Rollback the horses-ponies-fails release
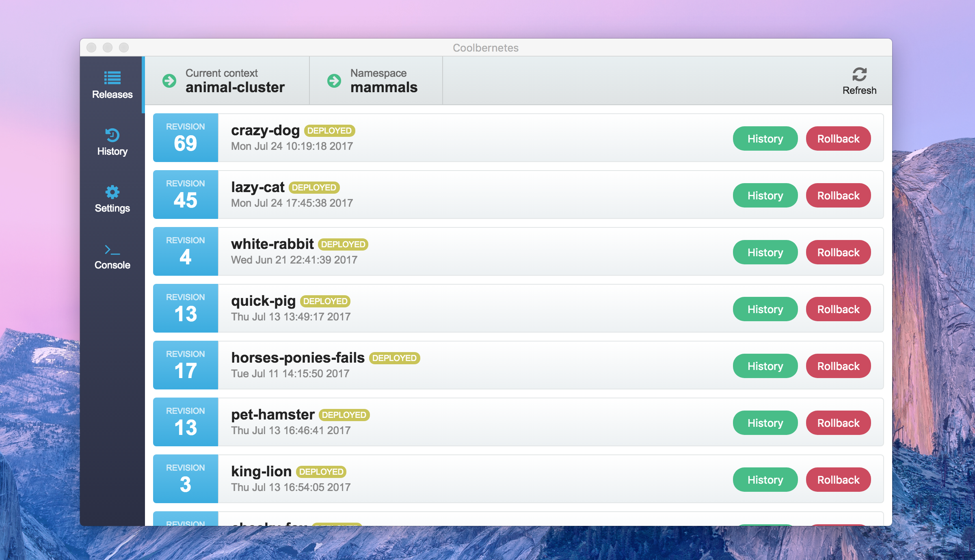975x560 pixels. [x=838, y=366]
